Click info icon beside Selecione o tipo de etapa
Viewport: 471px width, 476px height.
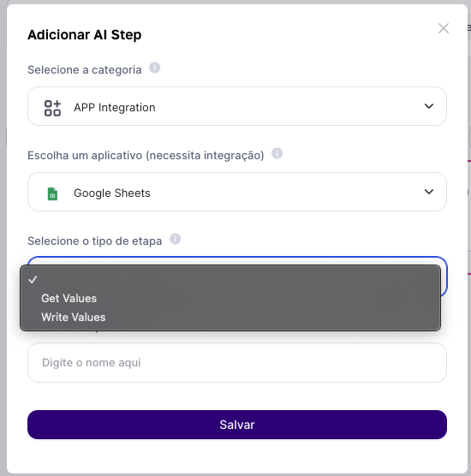click(176, 239)
